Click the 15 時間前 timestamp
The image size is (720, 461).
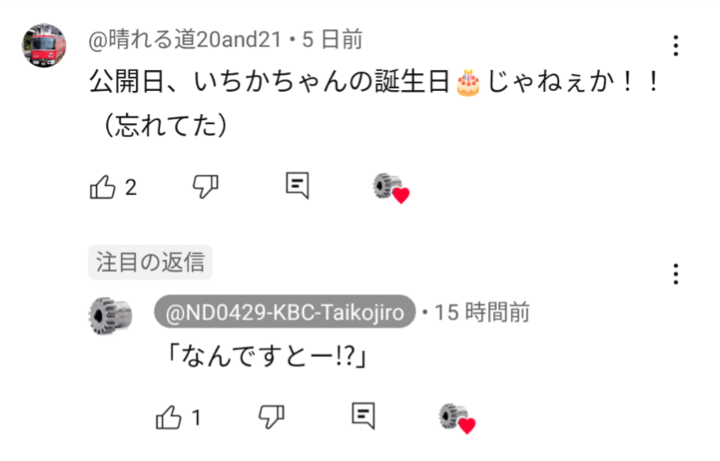482,312
